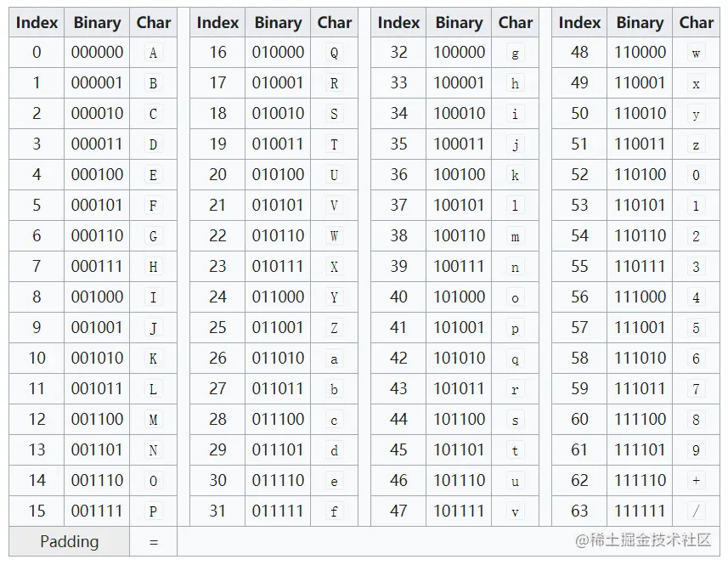728x565 pixels.
Task: Select index cell 41
Action: 398,328
